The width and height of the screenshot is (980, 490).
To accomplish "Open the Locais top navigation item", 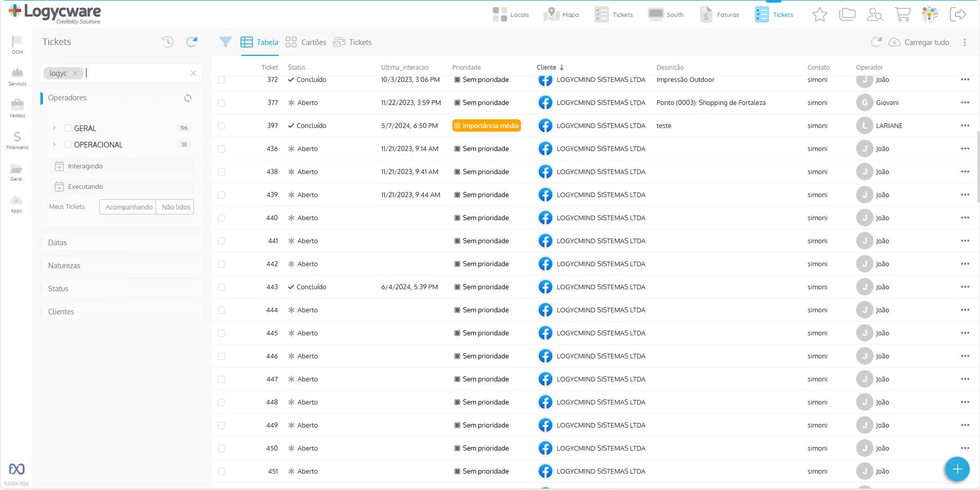I will click(x=511, y=15).
